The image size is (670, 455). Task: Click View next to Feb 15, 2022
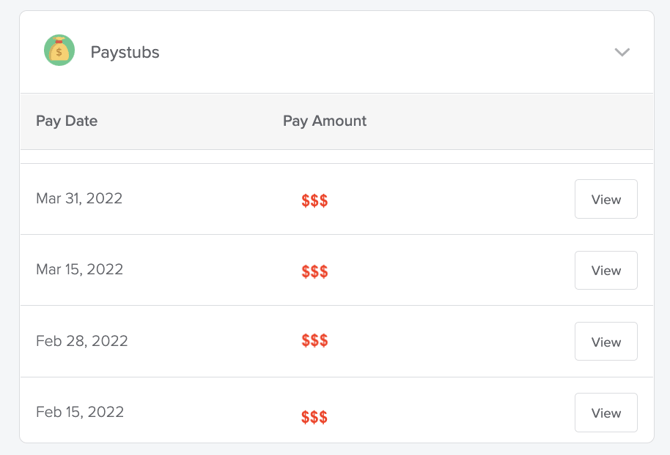[x=605, y=413]
